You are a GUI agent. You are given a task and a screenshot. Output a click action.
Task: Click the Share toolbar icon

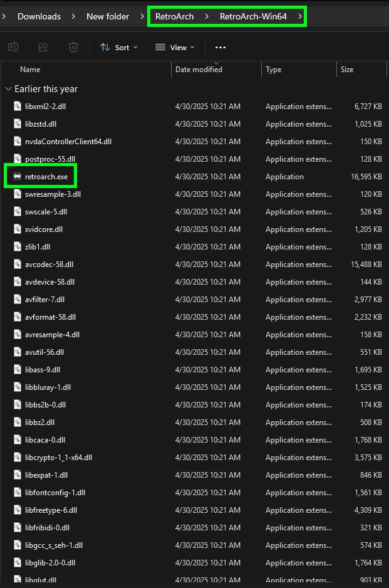[43, 47]
